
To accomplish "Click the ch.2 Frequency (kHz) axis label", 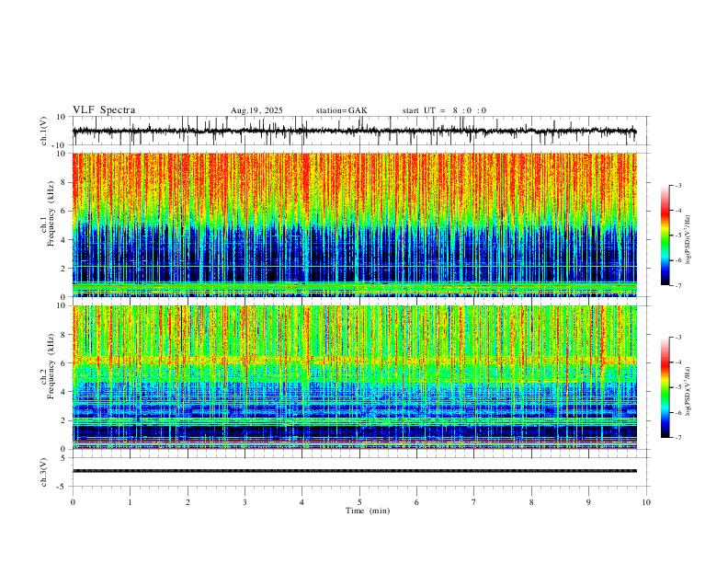I will tap(48, 366).
